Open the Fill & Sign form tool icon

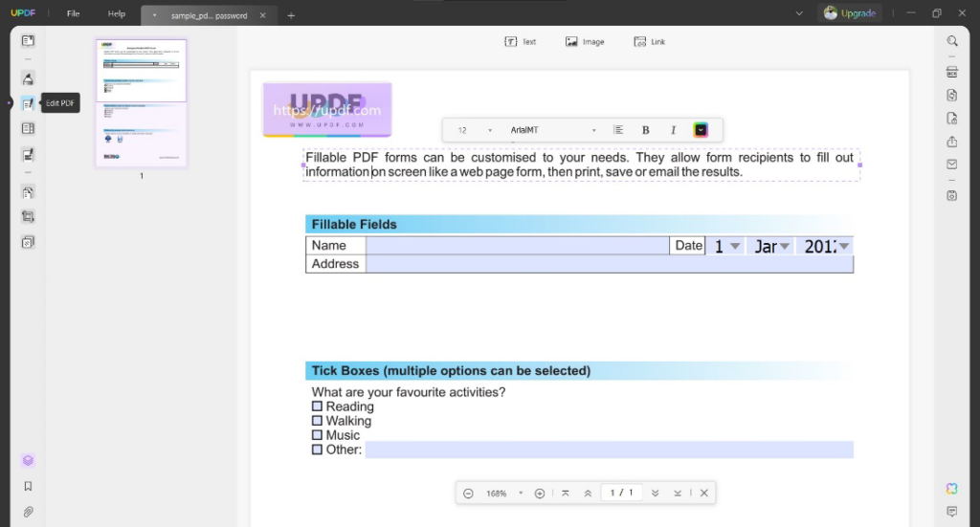coord(28,155)
